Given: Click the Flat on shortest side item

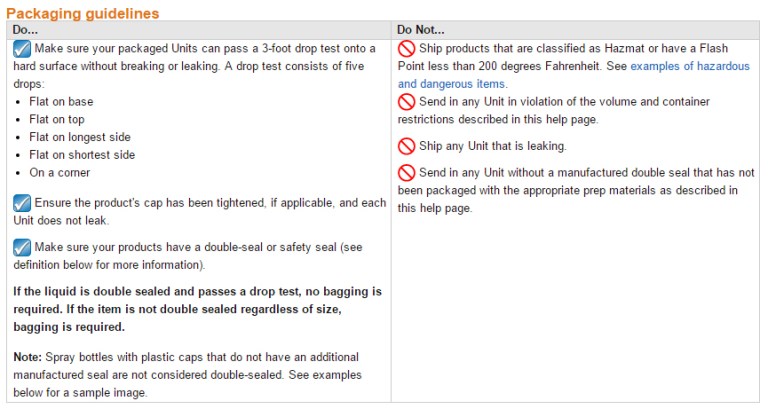Looking at the screenshot, I should [82, 155].
